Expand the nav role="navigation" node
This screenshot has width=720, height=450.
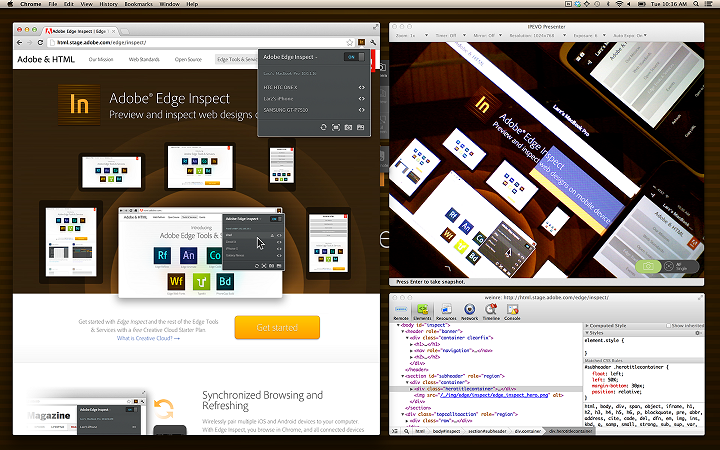click(x=411, y=350)
